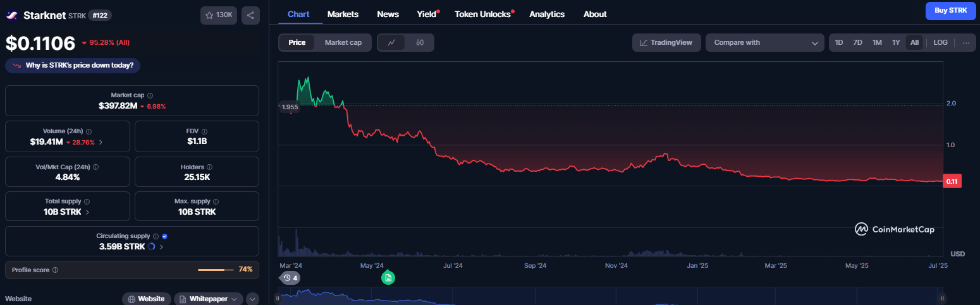Screen dimensions: 980x305
Task: Click the 4.84% Vol/Mkt Cap value
Action: click(67, 177)
